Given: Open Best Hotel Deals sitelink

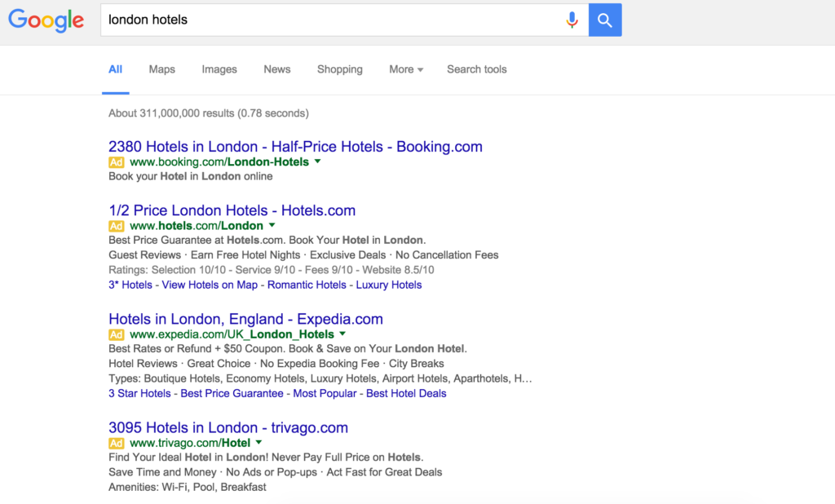Looking at the screenshot, I should (x=406, y=394).
